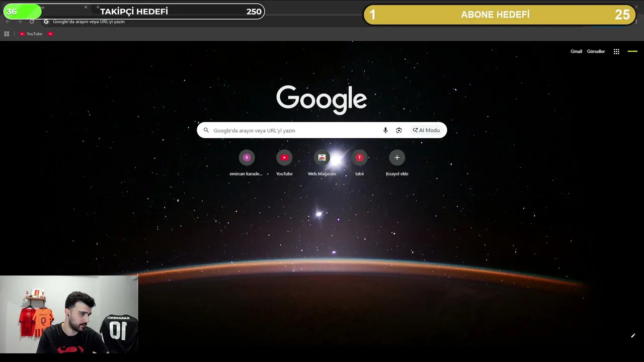Click the Google logo
Screen dimensions: 644x362
[321, 99]
